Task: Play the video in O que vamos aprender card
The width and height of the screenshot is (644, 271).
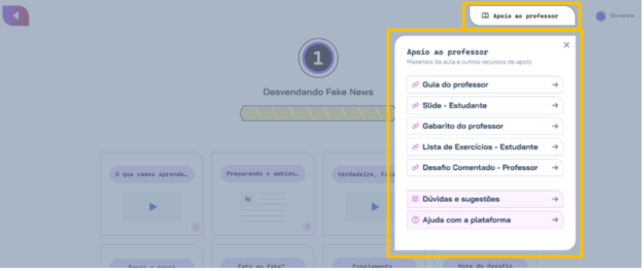Action: 153,207
